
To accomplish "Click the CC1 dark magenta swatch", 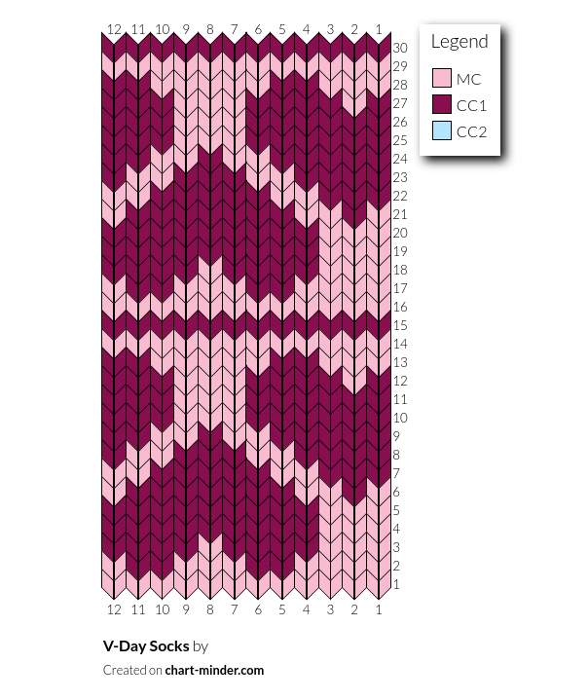I will [x=442, y=104].
